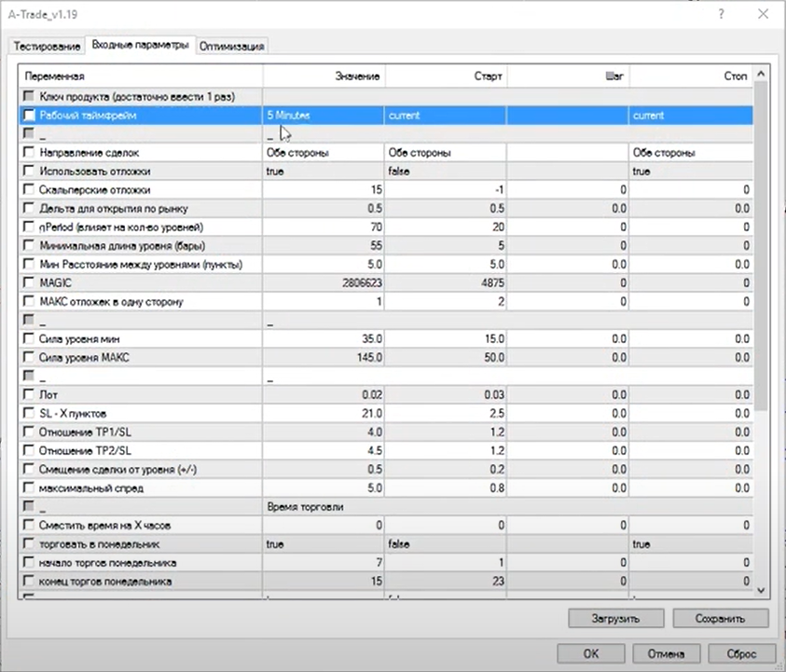The width and height of the screenshot is (786, 672).
Task: Check the Лот parameter checkbox
Action: pyautogui.click(x=30, y=395)
